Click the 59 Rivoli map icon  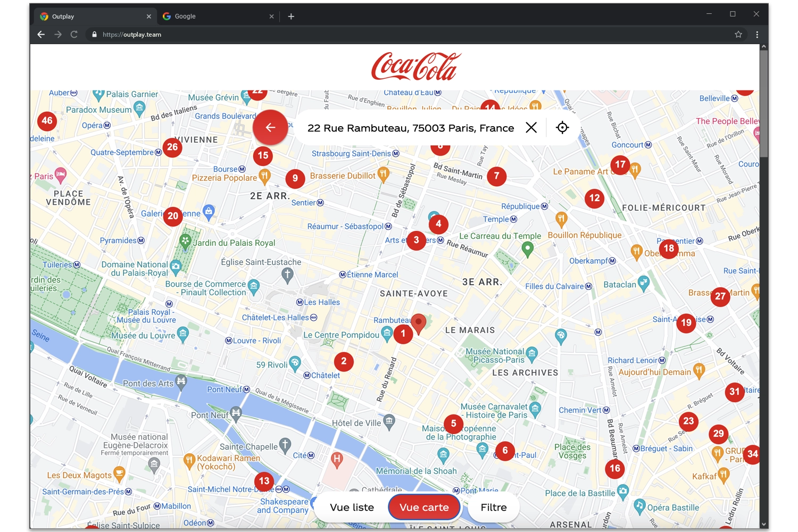coord(295,363)
